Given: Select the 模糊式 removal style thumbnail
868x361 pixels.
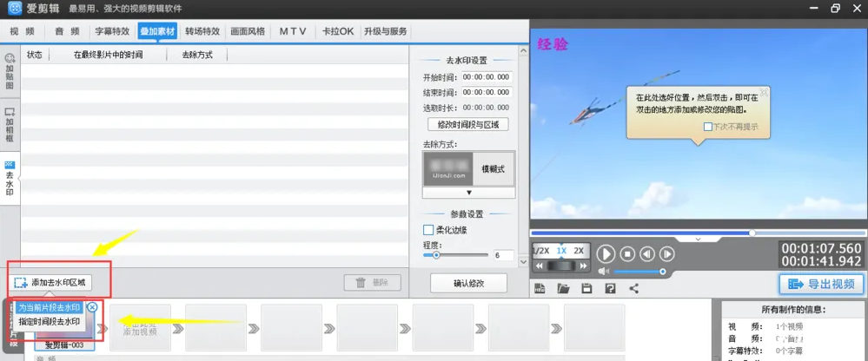Looking at the screenshot, I should coord(468,169).
